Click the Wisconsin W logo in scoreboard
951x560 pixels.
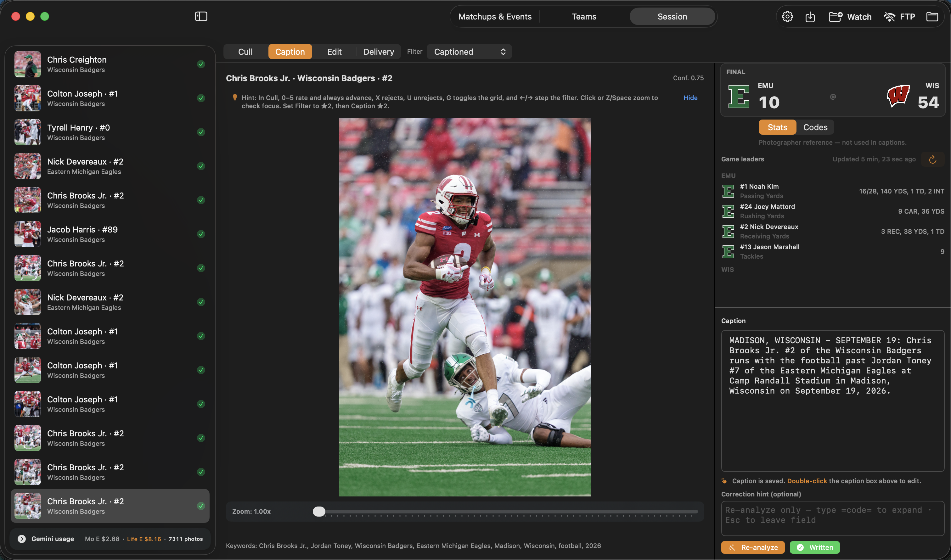click(x=898, y=96)
